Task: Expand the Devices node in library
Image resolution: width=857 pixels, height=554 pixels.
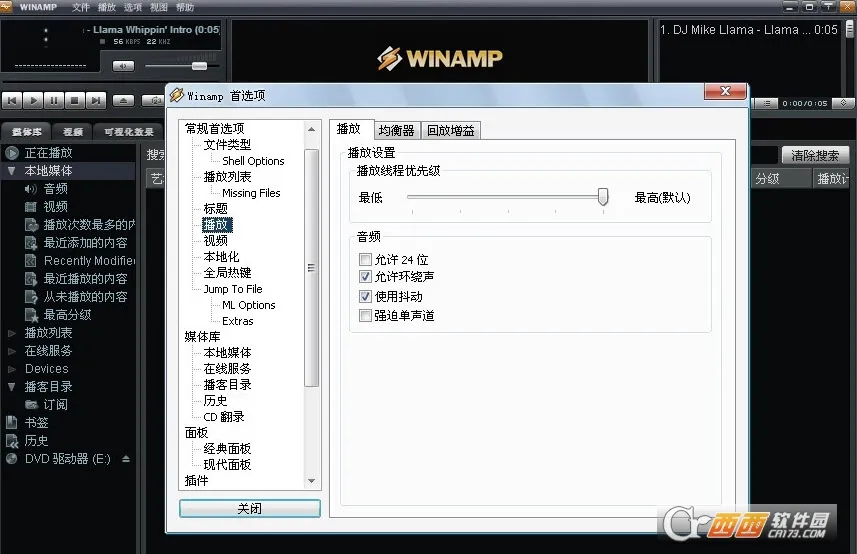Action: click(11, 369)
